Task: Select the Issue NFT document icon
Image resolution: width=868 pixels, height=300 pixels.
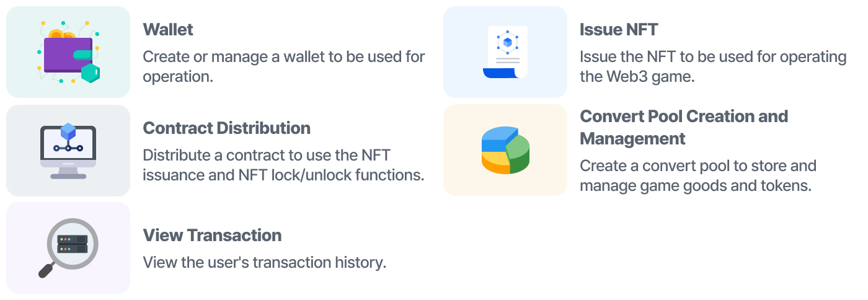Action: click(505, 52)
